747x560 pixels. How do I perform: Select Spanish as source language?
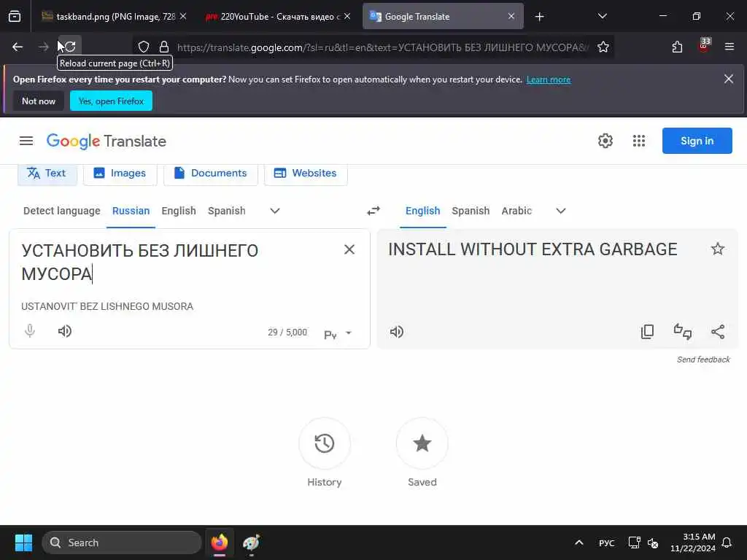[x=227, y=211]
